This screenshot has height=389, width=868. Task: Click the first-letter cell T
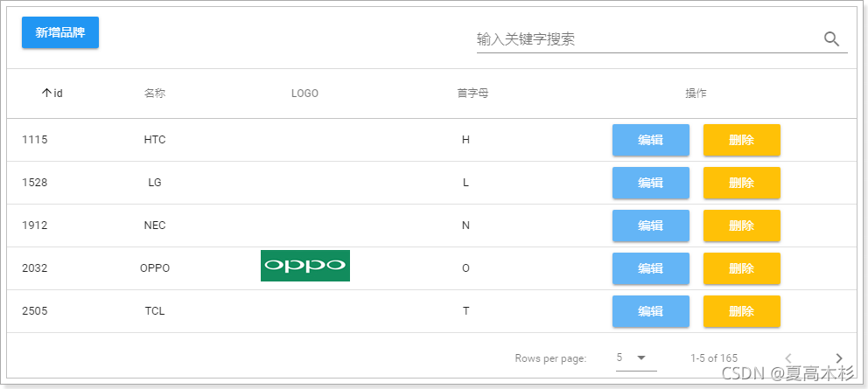click(465, 311)
